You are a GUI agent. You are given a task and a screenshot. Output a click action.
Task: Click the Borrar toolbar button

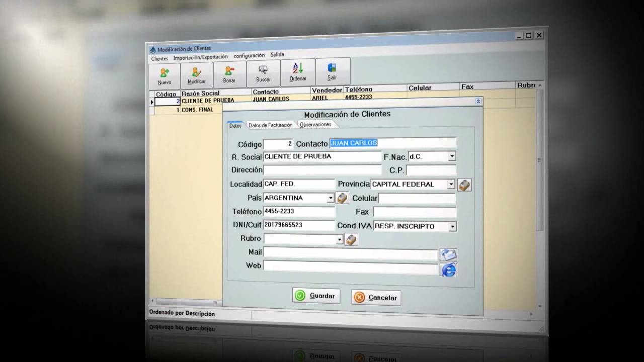coord(229,74)
